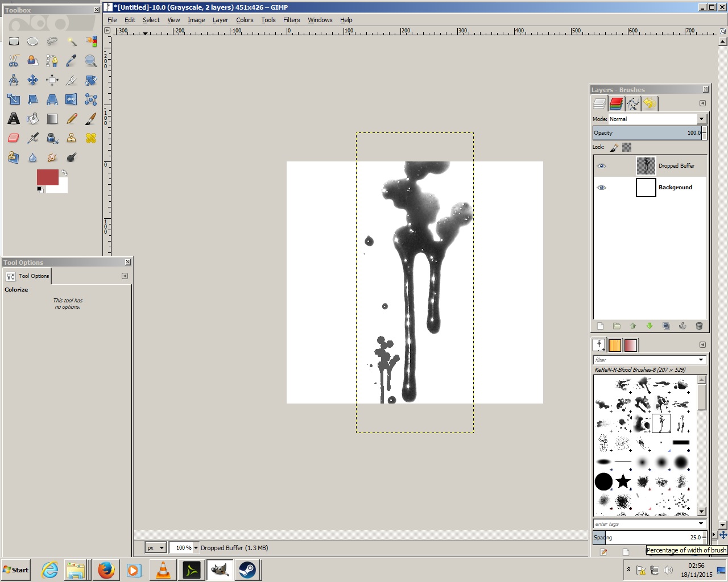Select the Eraser tool

[x=14, y=138]
